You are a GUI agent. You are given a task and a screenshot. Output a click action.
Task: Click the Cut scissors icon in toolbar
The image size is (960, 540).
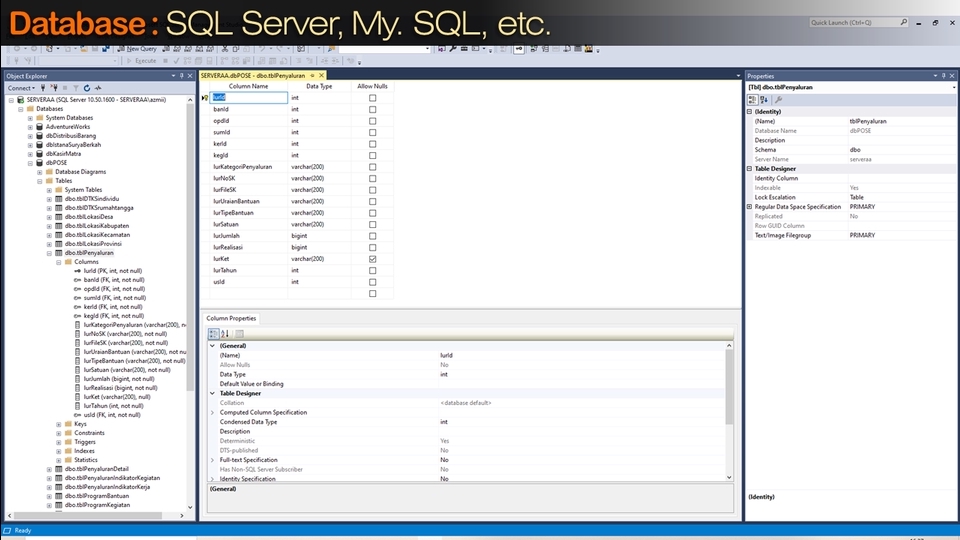coord(225,48)
